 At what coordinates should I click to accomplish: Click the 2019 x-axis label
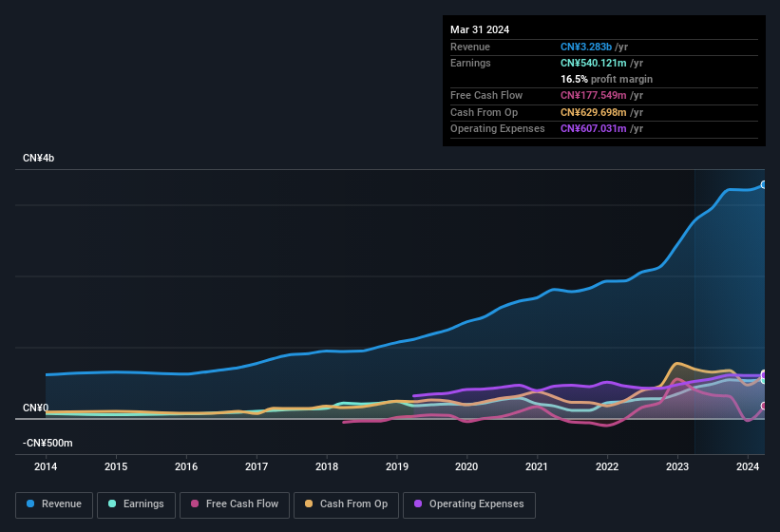[397, 466]
